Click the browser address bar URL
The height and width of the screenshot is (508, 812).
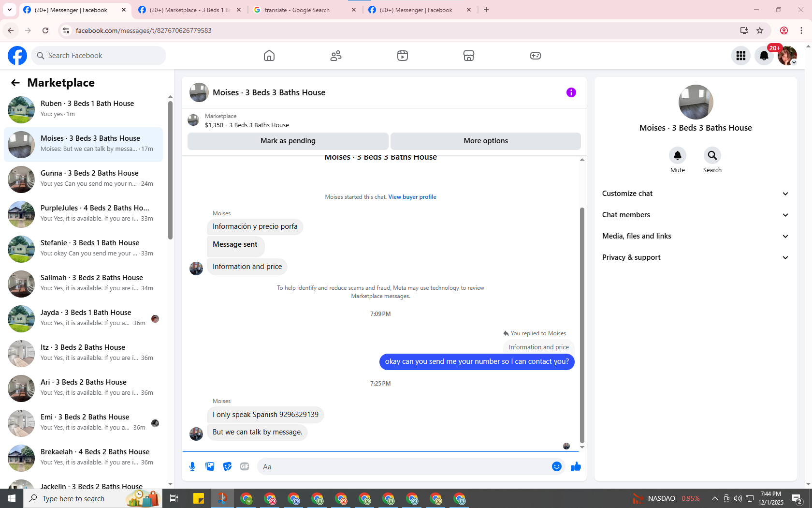[144, 30]
